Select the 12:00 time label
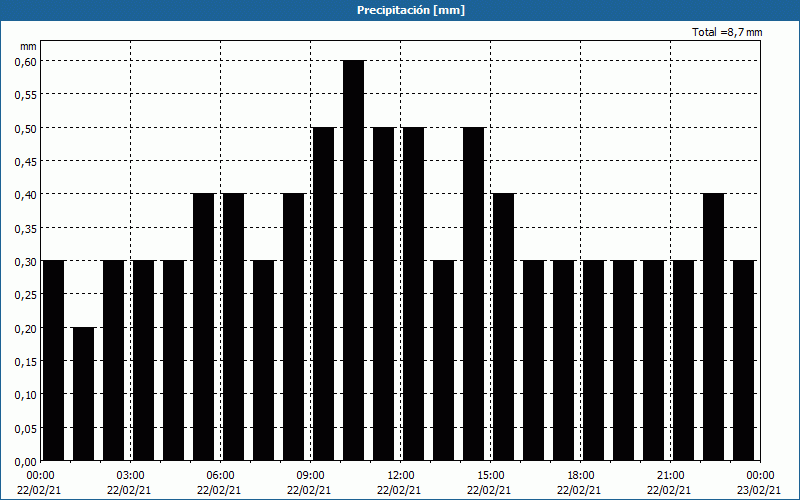Viewport: 800px width, 500px height. pos(401,476)
